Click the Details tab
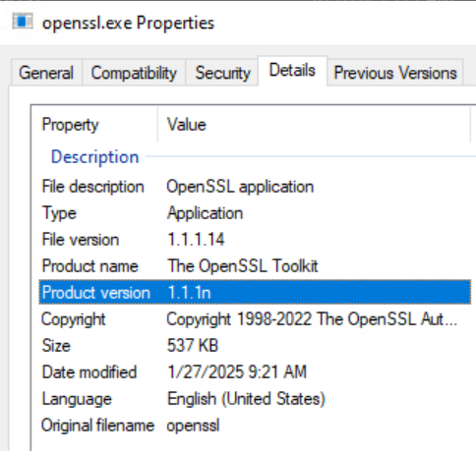 (292, 71)
